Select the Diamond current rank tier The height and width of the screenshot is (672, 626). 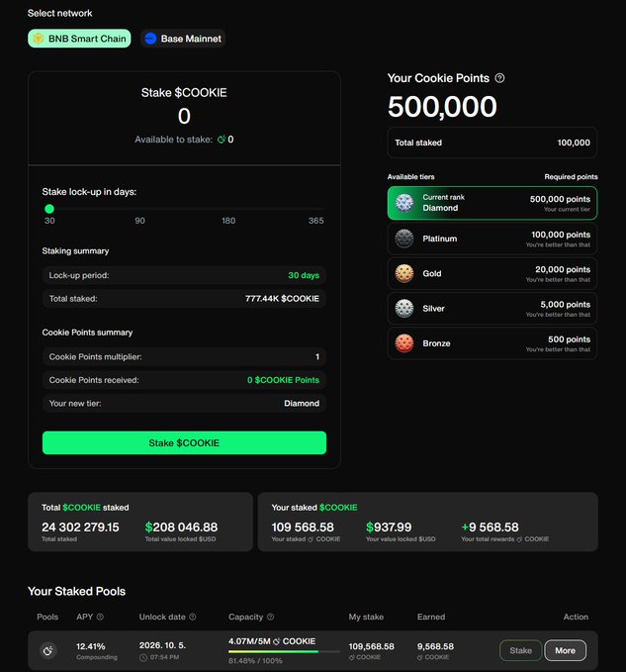point(492,203)
